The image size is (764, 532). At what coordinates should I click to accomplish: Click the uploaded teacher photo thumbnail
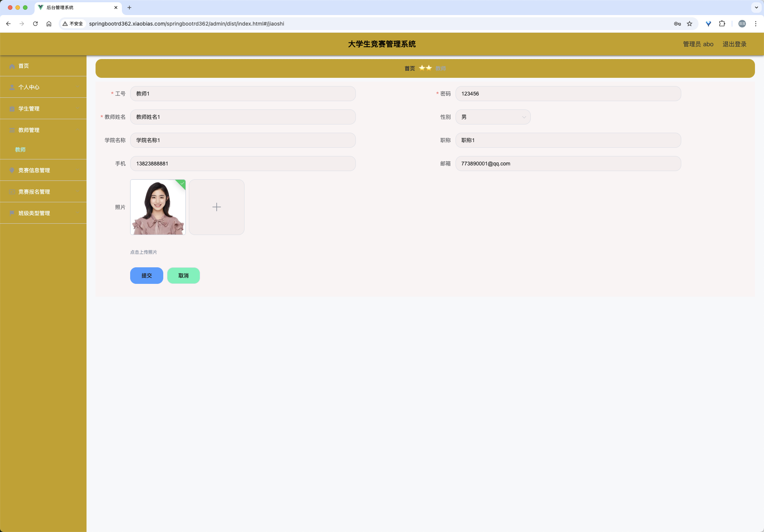158,207
